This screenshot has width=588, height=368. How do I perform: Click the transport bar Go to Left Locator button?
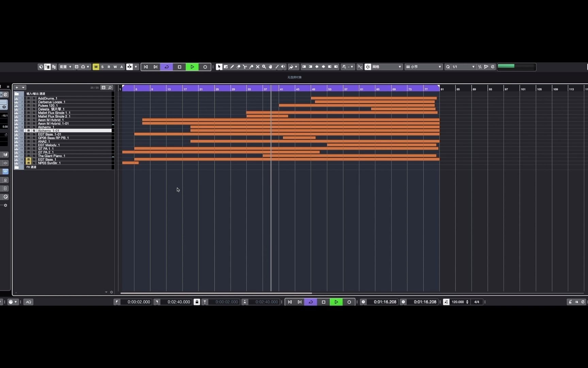(x=290, y=302)
